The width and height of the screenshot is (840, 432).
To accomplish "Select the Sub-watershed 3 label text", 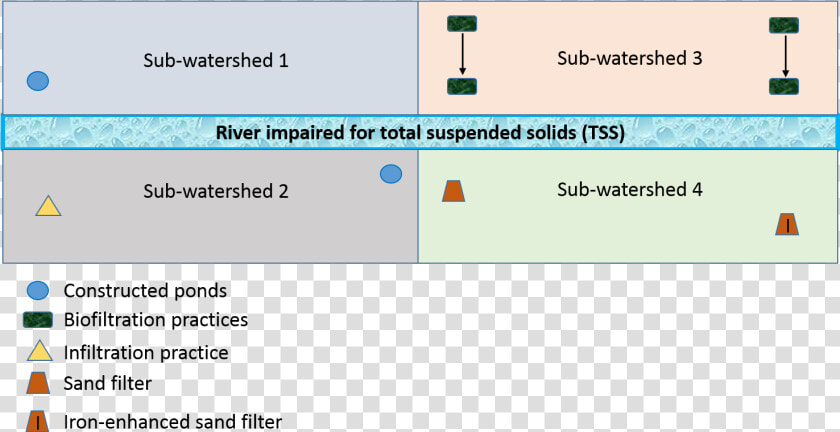I will [x=629, y=58].
